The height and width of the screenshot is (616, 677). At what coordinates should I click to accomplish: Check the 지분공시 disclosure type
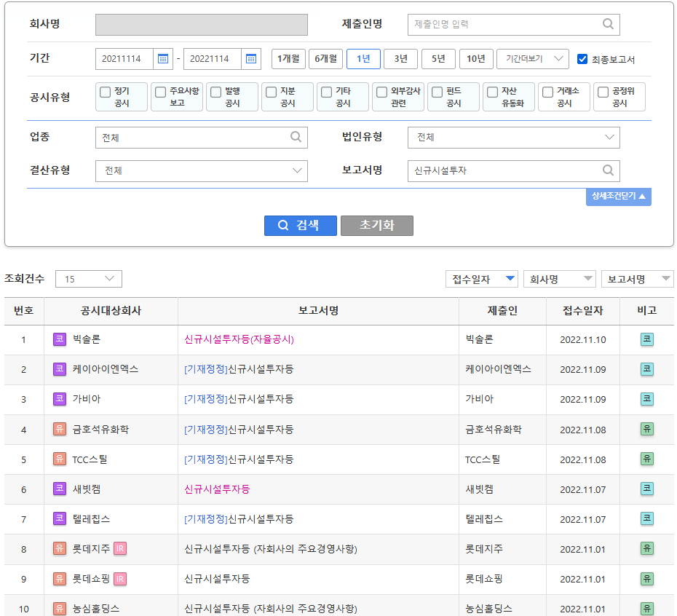tap(271, 92)
